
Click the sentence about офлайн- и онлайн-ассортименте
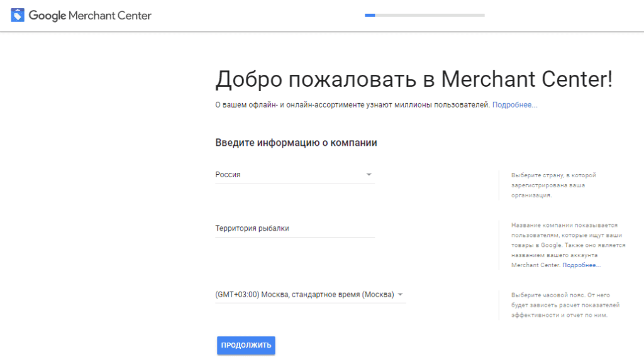[353, 104]
